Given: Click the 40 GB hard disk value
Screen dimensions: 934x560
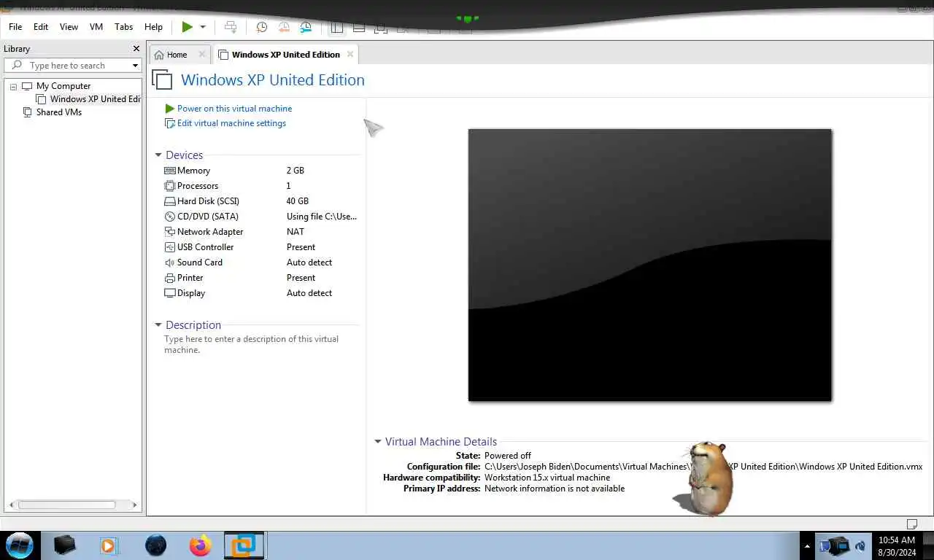Looking at the screenshot, I should (x=298, y=201).
